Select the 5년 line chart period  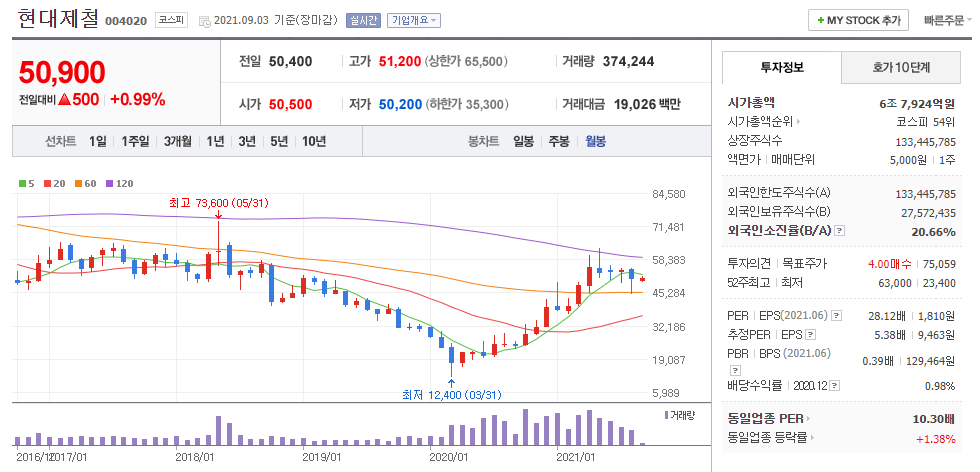(279, 141)
